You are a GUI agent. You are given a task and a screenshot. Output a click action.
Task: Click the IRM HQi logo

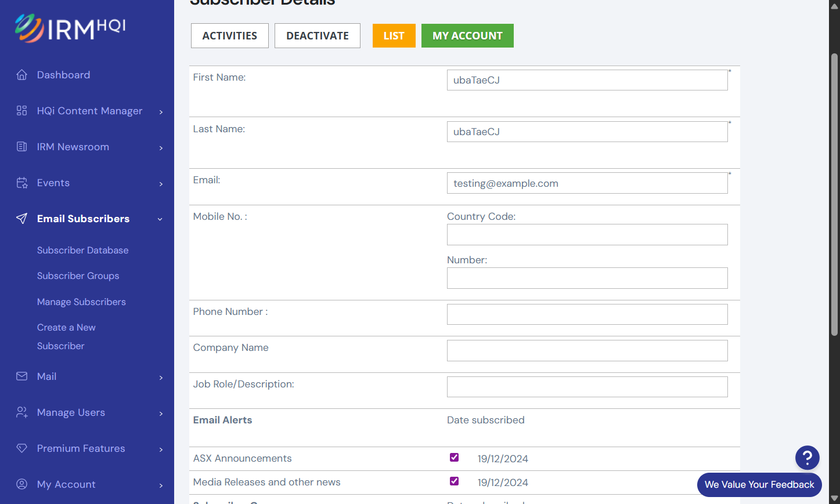[x=70, y=28]
